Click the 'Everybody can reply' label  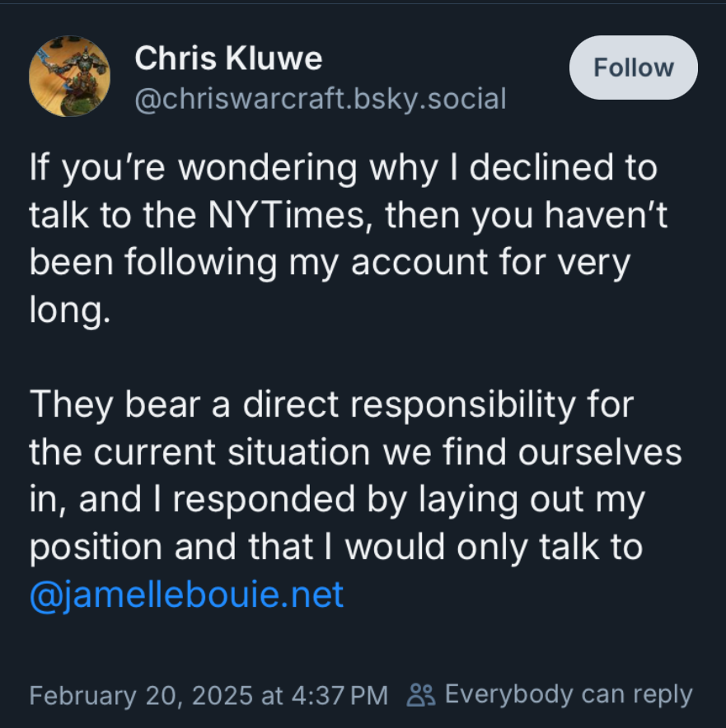click(x=569, y=694)
